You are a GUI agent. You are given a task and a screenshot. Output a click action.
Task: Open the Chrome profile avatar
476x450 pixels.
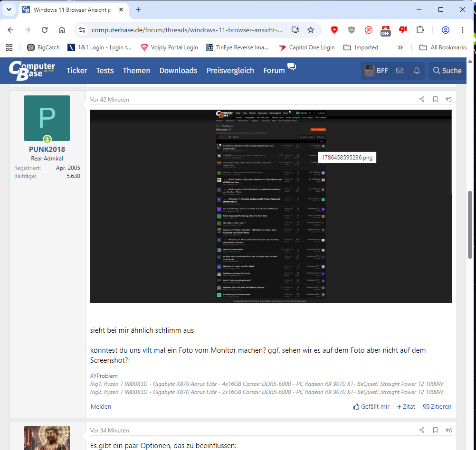click(x=445, y=30)
